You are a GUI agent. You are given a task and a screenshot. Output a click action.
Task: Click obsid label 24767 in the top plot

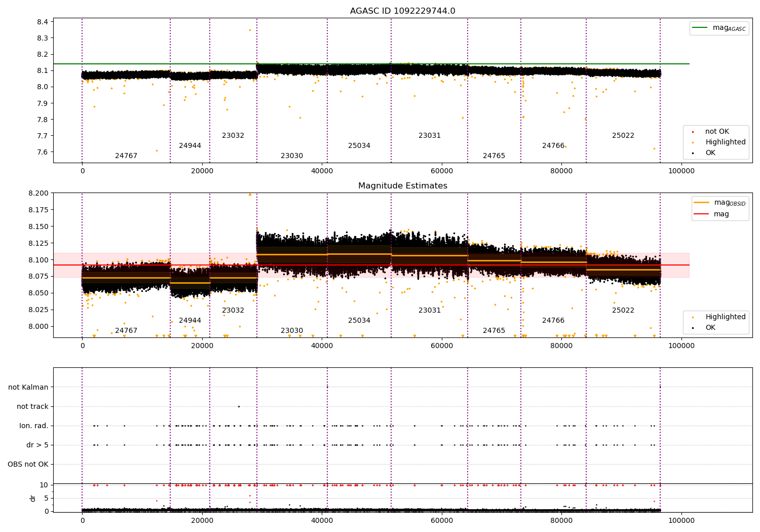coord(126,156)
